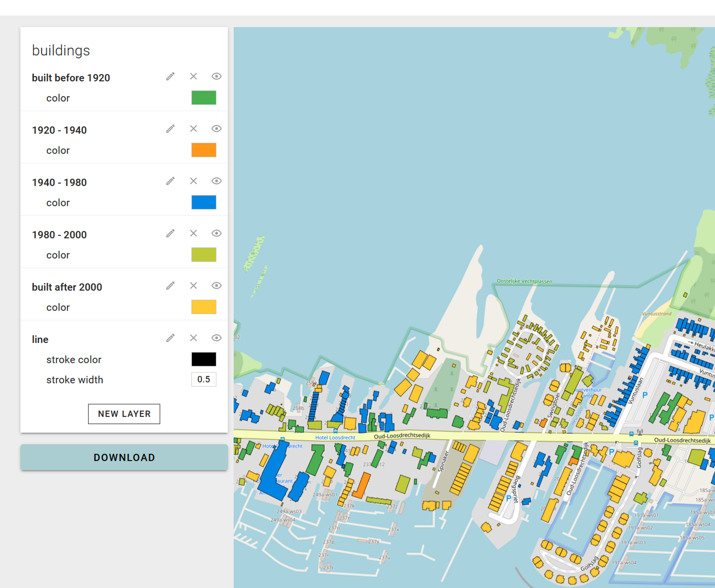
Task: Hide the 'line' layer using eye icon
Action: coord(216,338)
